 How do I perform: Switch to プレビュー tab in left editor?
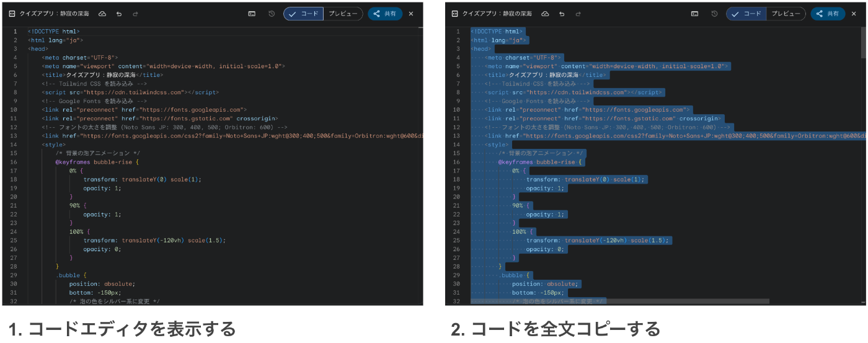click(x=343, y=14)
